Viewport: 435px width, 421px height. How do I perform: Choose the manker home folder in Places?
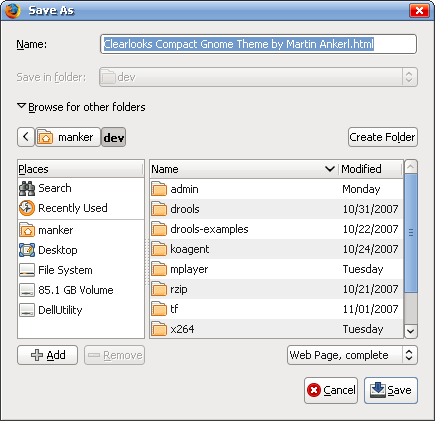tap(27, 230)
